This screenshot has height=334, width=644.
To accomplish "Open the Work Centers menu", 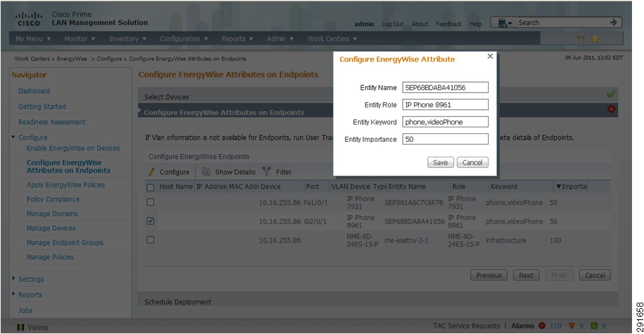I will 332,39.
